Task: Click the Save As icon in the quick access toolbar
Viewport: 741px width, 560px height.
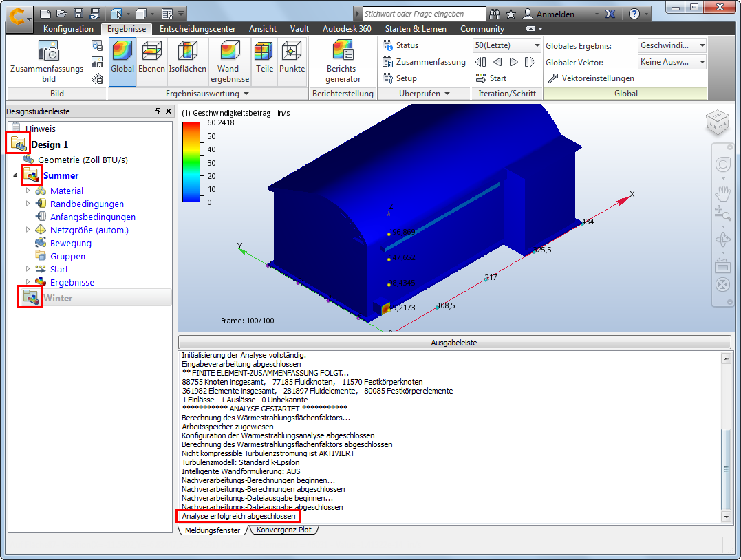Action: coord(95,14)
